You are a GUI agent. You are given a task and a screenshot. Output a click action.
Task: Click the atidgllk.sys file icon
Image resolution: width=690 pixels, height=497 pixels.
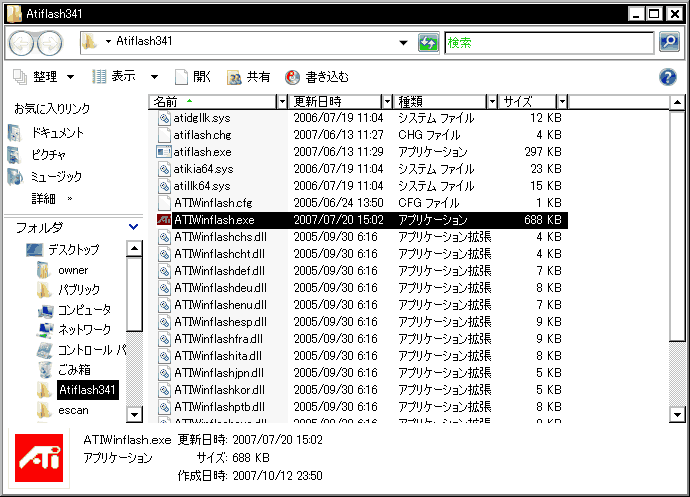point(164,118)
